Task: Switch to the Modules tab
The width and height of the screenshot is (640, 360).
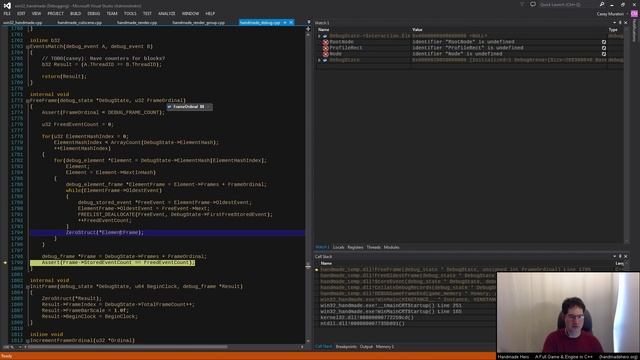Action: [391, 247]
